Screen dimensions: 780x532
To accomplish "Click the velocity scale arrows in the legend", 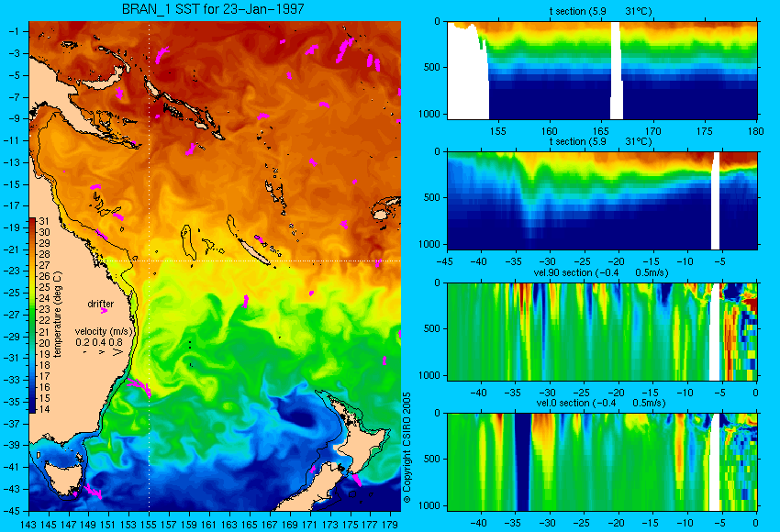I will pyautogui.click(x=103, y=352).
